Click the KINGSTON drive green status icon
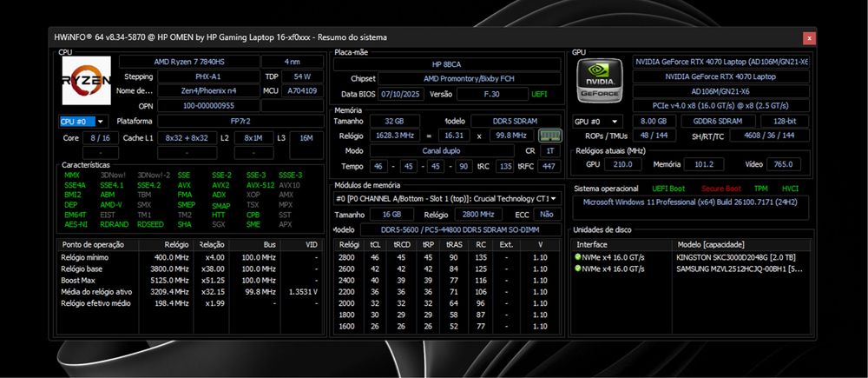Viewport: 868px width, 378px height. coord(578,257)
